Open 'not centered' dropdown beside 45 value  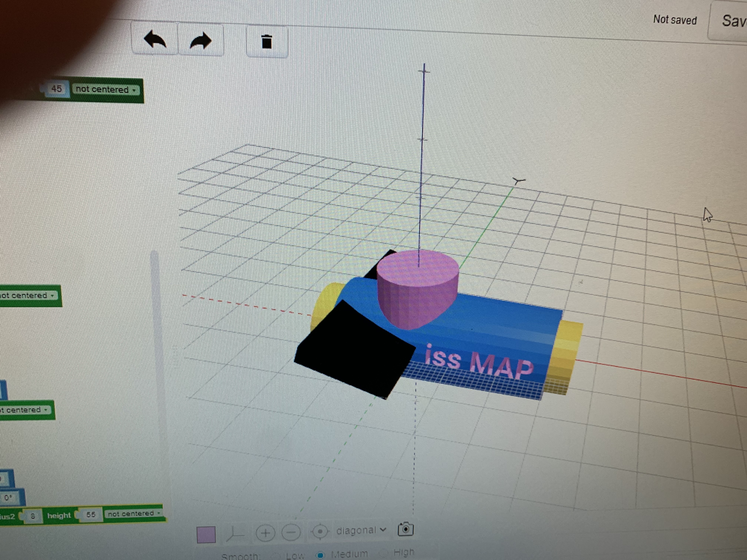coord(106,89)
